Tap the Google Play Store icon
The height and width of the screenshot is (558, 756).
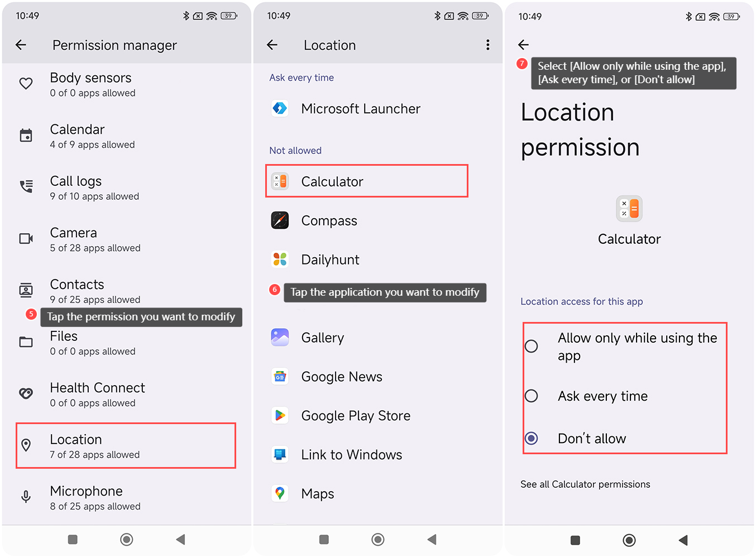(280, 416)
